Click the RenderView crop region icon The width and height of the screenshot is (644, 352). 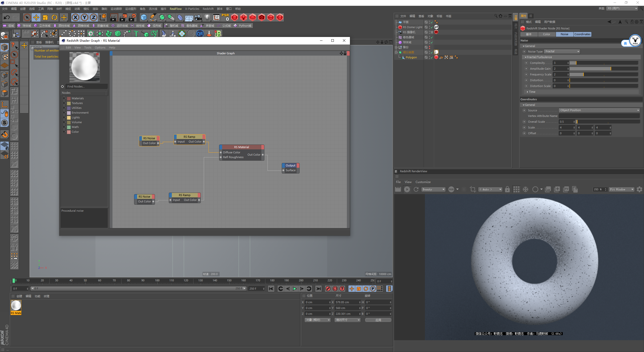[473, 189]
